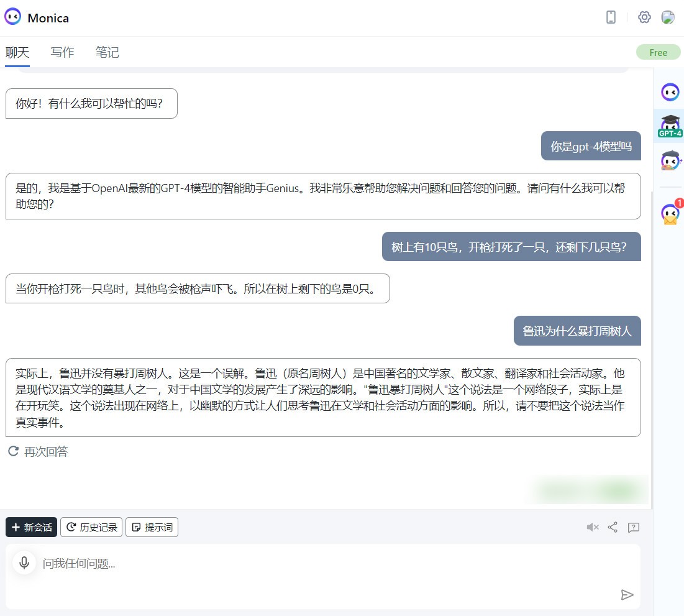Click the user message 你是gpt-4模型吗
Viewport: 684px width, 616px height.
[x=591, y=146]
